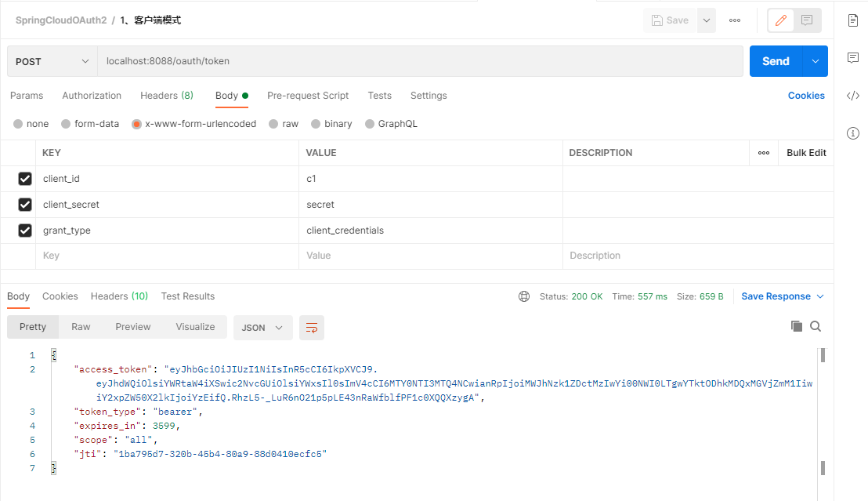Click the jti value in response

point(220,454)
